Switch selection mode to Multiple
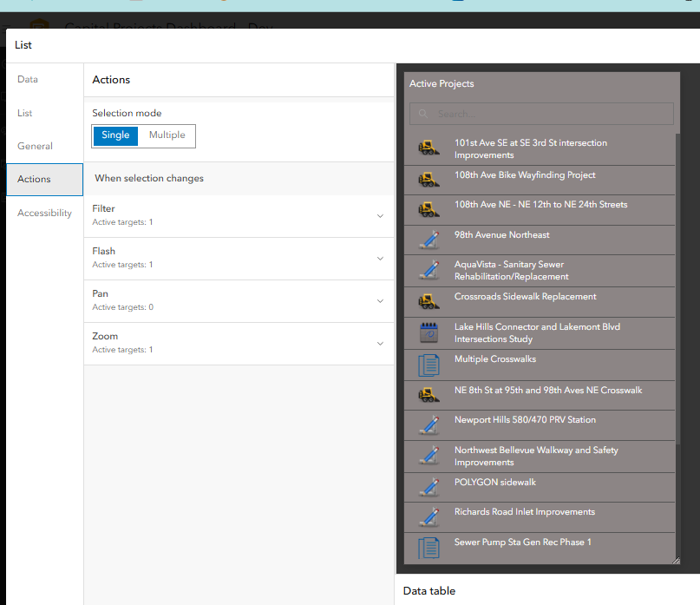The height and width of the screenshot is (605, 700). 167,135
